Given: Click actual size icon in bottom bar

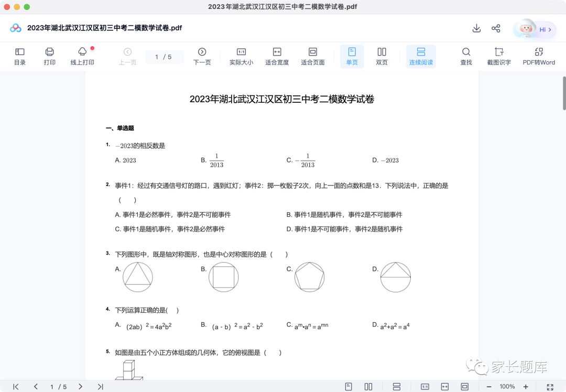Looking at the screenshot, I should tap(425, 387).
